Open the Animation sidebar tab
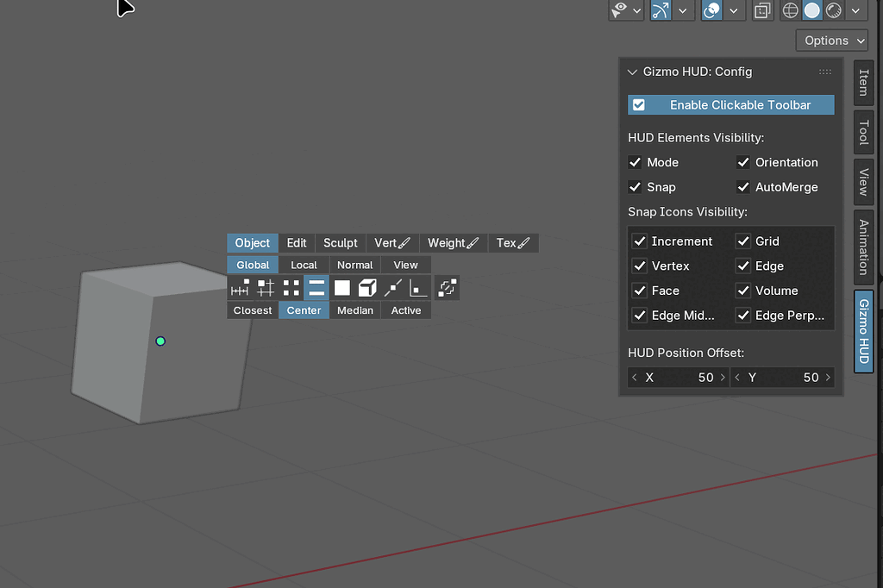Screen dimensions: 883x588 coord(863,247)
